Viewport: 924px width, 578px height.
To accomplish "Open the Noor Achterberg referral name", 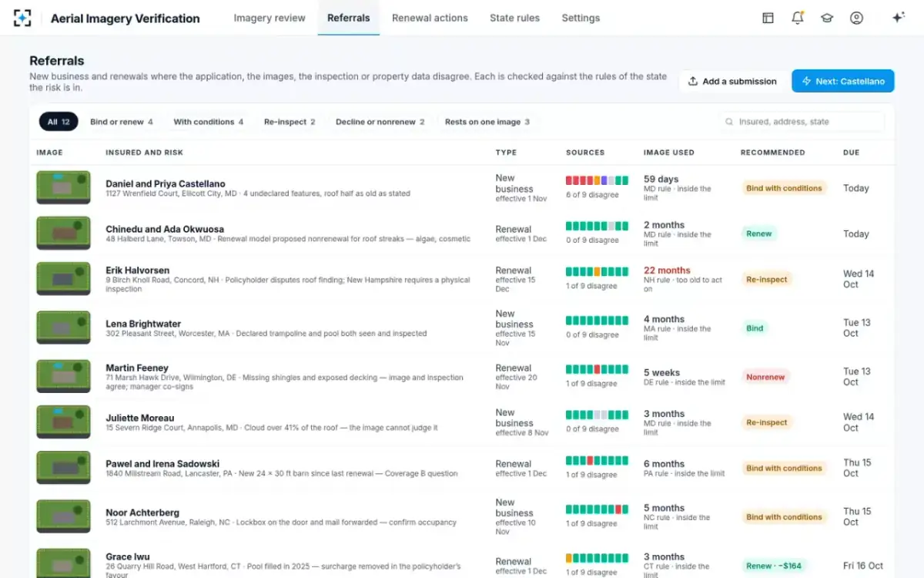I will click(x=142, y=512).
